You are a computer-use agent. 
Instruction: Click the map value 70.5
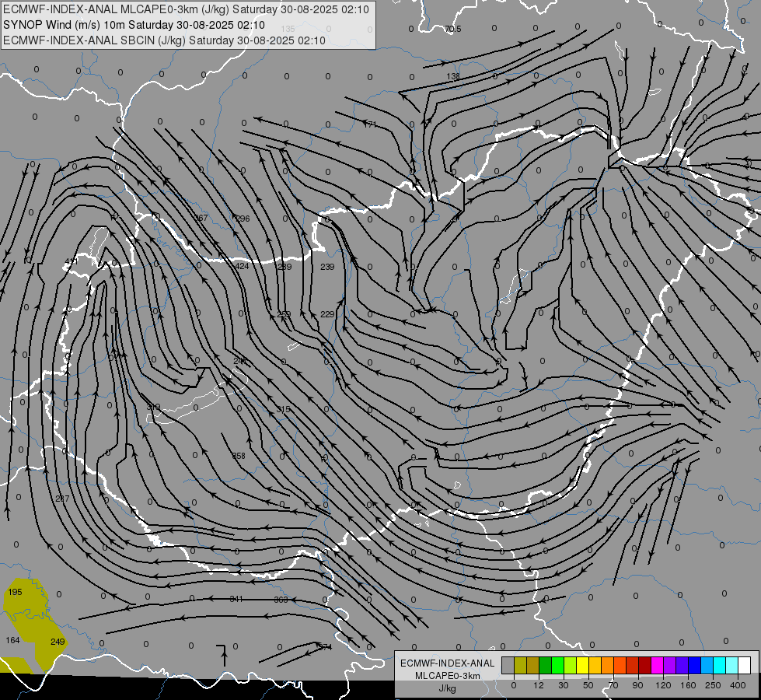point(453,29)
